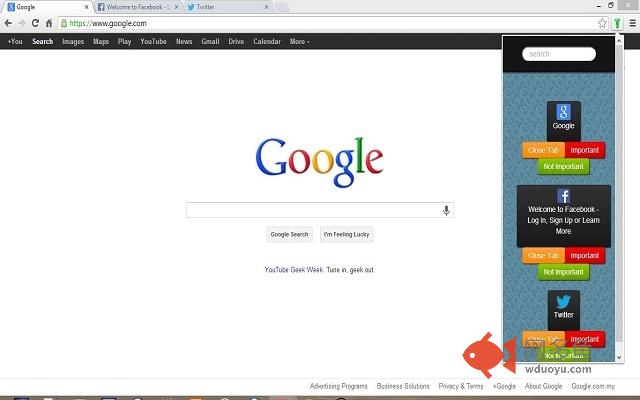Close the Welcome to Facebook tab
Image resolution: width=640 pixels, height=400 pixels.
[176, 7]
